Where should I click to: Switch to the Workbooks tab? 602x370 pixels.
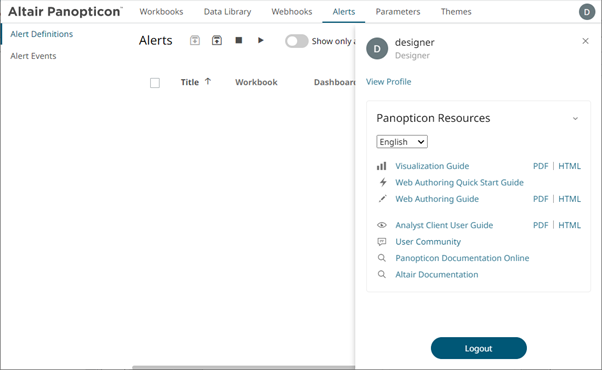coord(161,12)
